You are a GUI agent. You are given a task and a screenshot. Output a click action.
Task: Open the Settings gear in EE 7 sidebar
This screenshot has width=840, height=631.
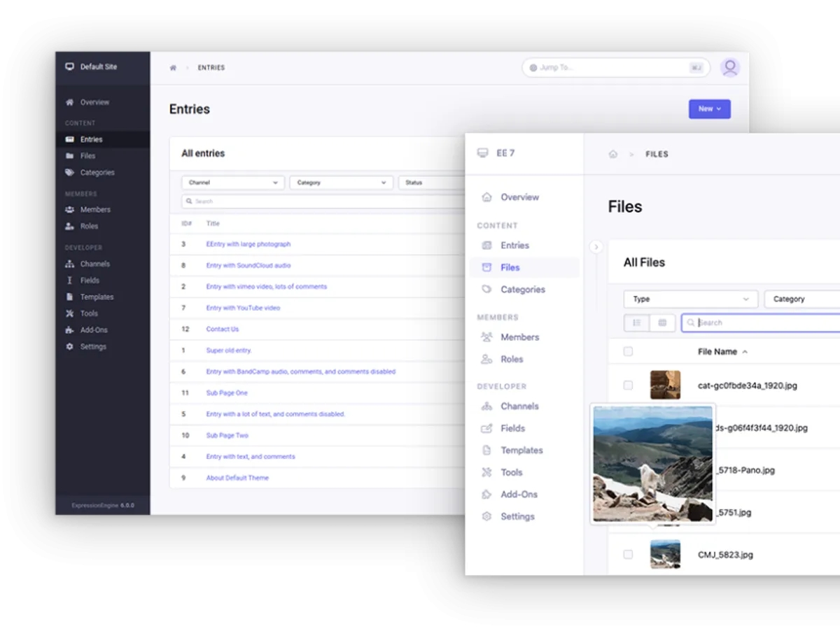point(487,516)
